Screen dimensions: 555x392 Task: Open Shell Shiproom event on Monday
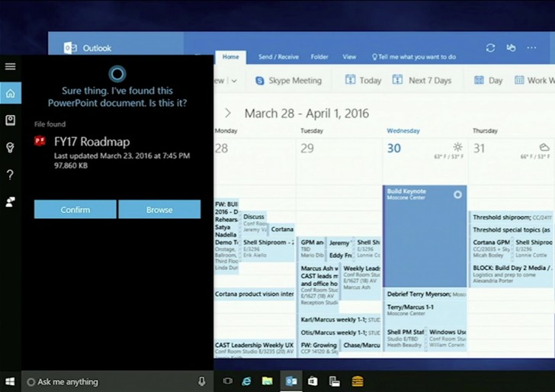click(x=268, y=249)
